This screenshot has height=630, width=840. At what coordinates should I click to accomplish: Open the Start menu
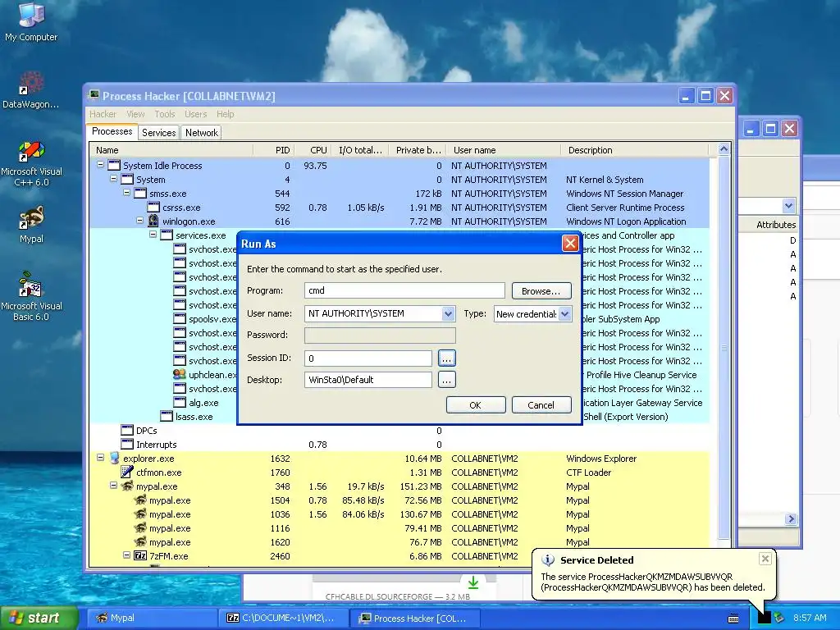coord(39,618)
